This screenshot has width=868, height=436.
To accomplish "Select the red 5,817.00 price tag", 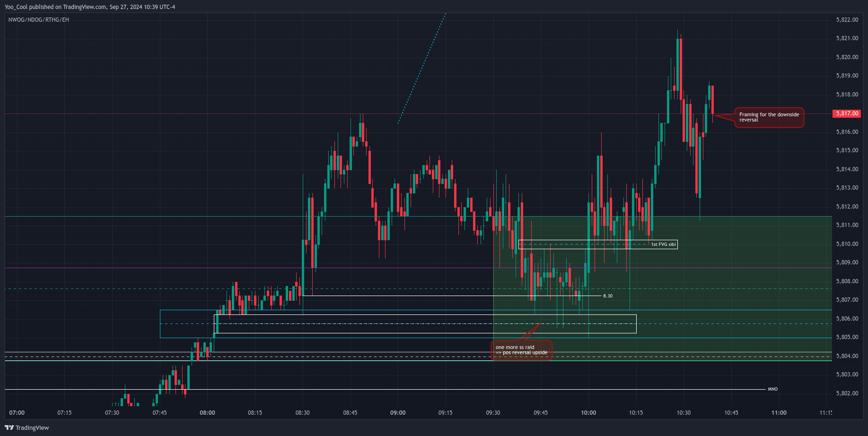I will tap(847, 113).
